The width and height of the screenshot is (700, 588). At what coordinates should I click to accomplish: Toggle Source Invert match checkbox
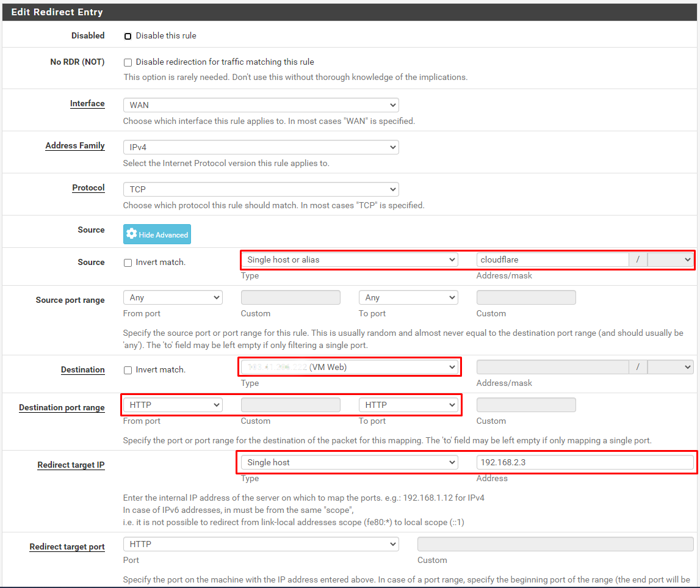click(128, 263)
